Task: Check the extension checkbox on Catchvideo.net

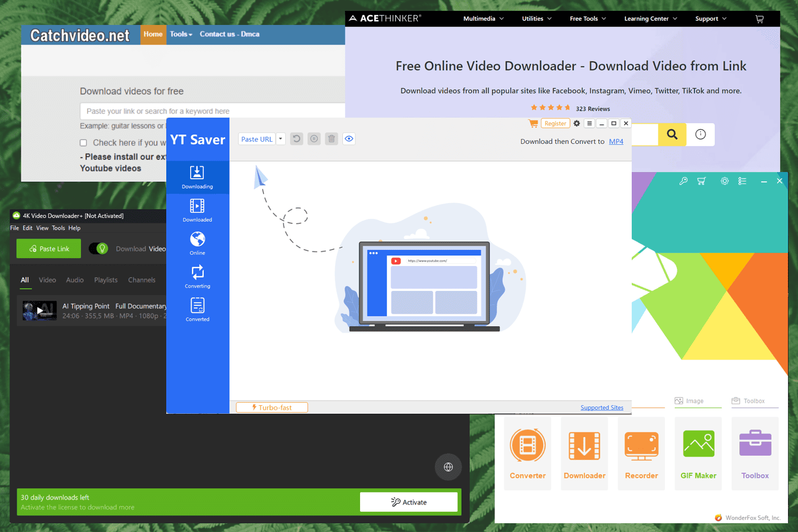Action: [x=83, y=142]
